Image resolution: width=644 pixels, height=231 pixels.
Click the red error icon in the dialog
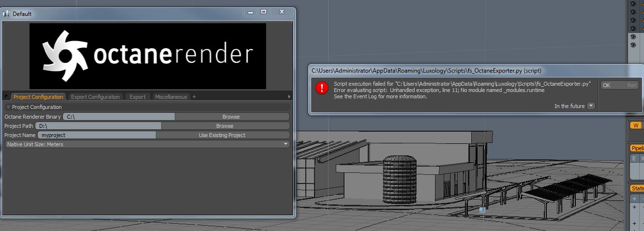click(322, 88)
